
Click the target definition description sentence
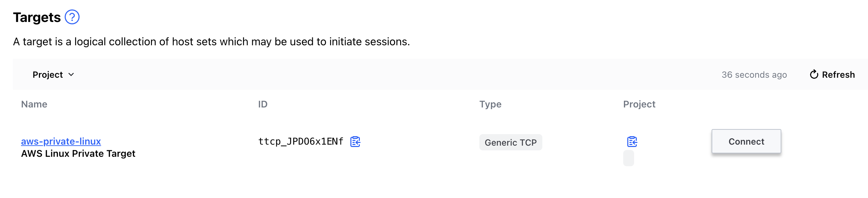point(211,42)
